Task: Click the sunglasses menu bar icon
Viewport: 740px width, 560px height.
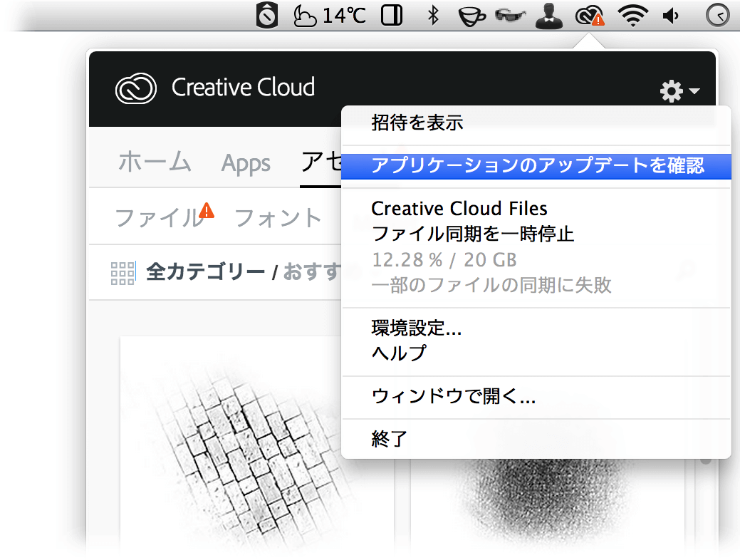Action: click(510, 16)
